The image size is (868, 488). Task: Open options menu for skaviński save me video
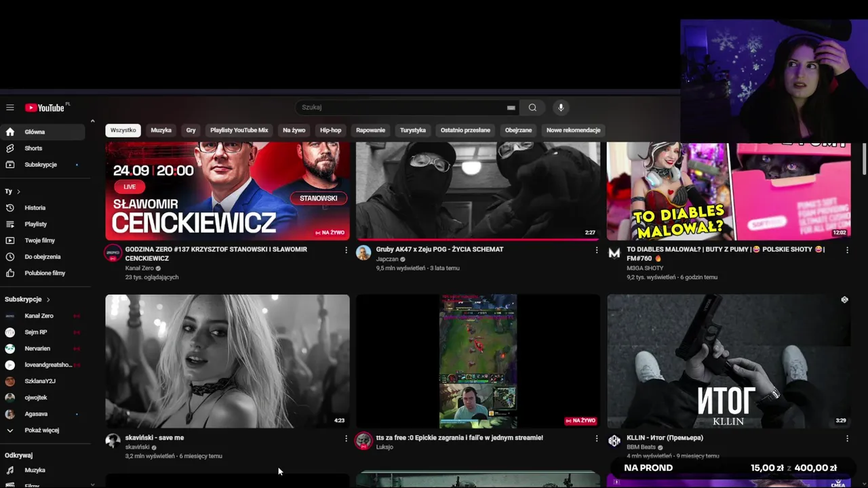[x=346, y=439]
